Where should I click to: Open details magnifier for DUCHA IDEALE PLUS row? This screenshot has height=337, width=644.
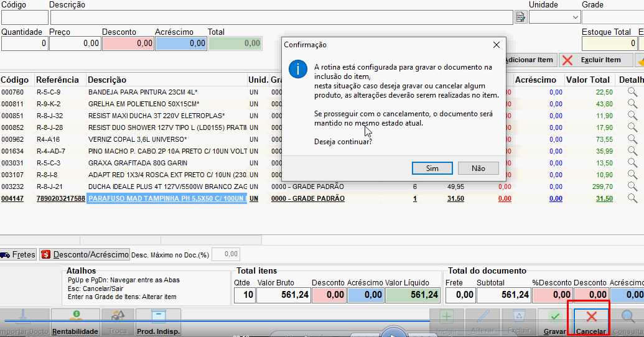coord(632,187)
